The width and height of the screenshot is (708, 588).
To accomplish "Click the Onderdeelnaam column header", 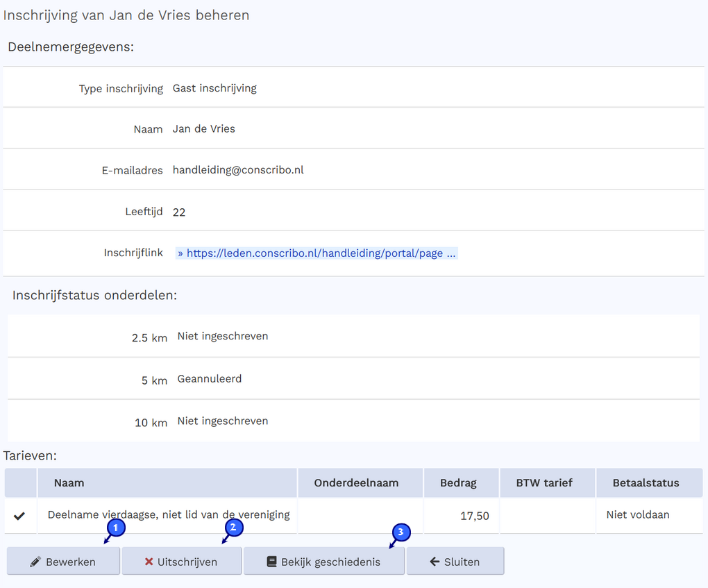I will tap(356, 482).
